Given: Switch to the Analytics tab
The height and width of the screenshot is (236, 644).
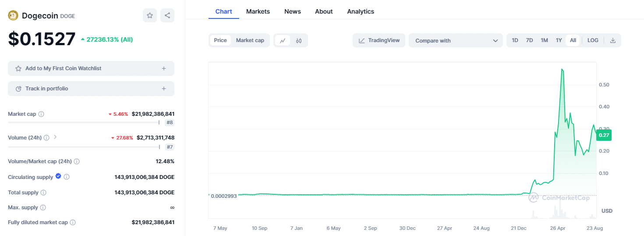Looking at the screenshot, I should point(361,11).
